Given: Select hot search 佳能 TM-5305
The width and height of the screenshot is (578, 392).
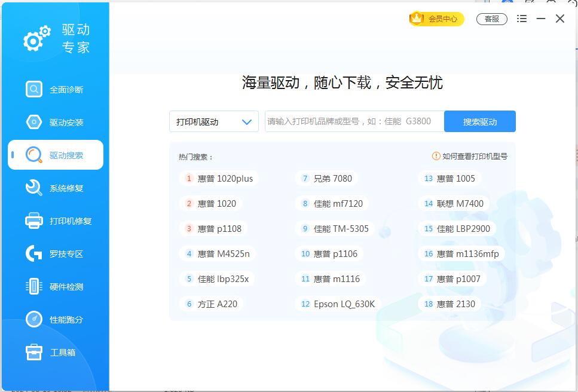Looking at the screenshot, I should click(x=335, y=229).
